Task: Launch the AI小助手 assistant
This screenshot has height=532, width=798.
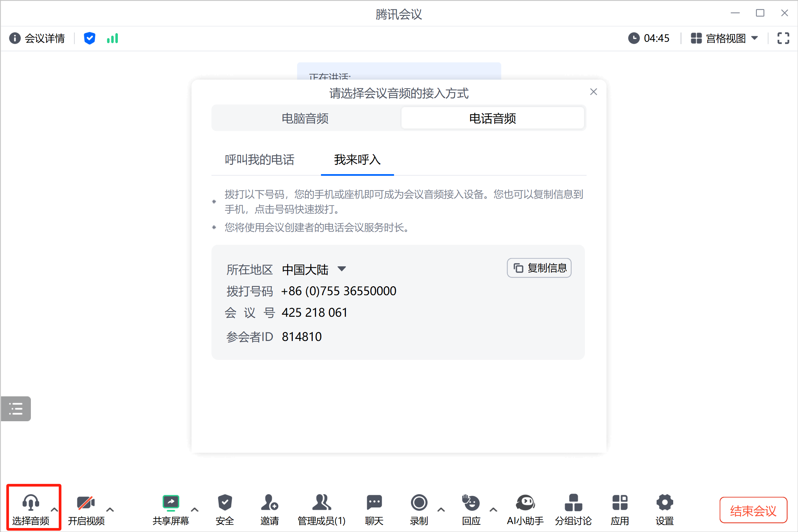Action: pyautogui.click(x=525, y=510)
